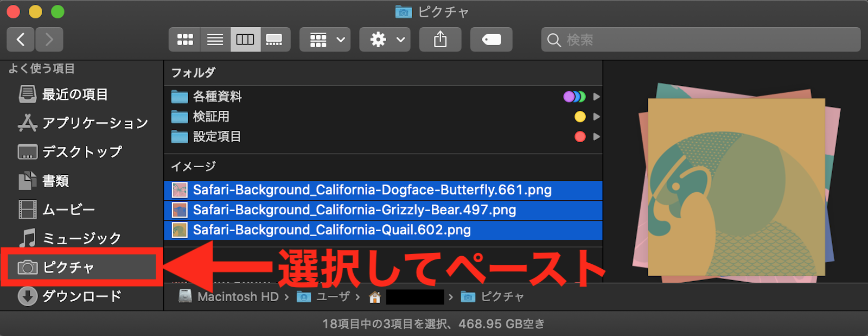The image size is (868, 336).
Task: Click the Edit Tags toolbar button
Action: pyautogui.click(x=492, y=40)
